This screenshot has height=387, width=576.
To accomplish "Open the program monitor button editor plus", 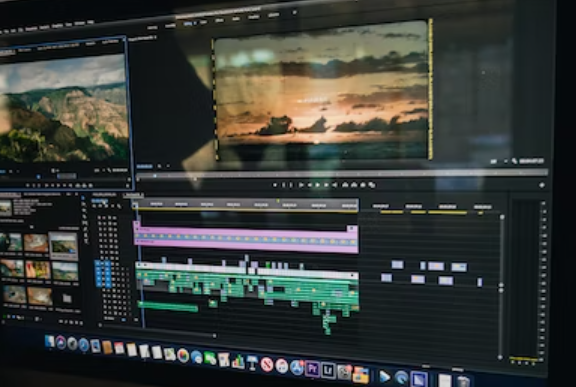I will tap(542, 185).
